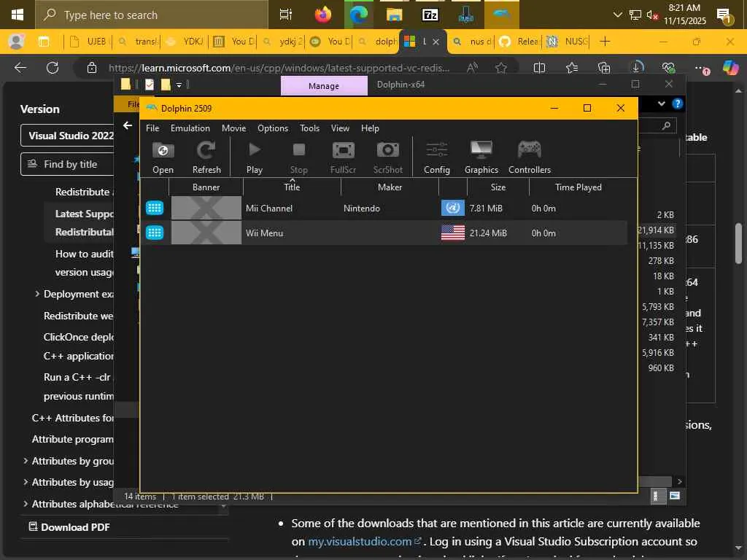Click the Find by title field
This screenshot has height=560, width=747.
click(x=67, y=164)
